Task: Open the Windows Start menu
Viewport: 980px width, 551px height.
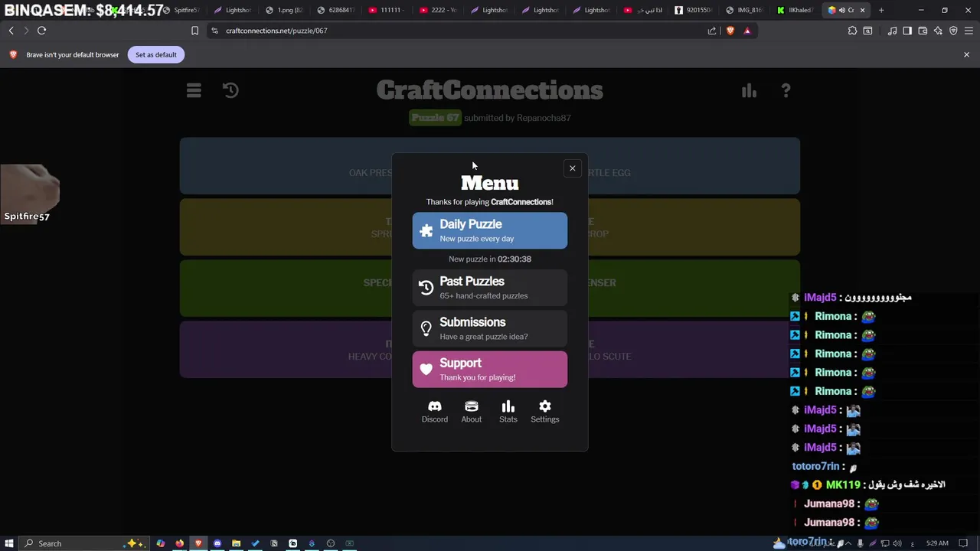Action: (x=9, y=543)
